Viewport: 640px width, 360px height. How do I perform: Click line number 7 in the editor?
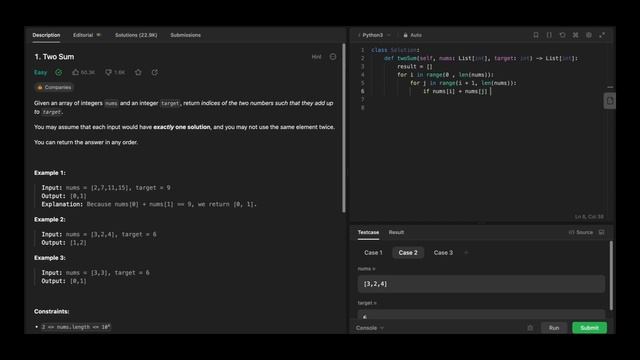[x=362, y=100]
